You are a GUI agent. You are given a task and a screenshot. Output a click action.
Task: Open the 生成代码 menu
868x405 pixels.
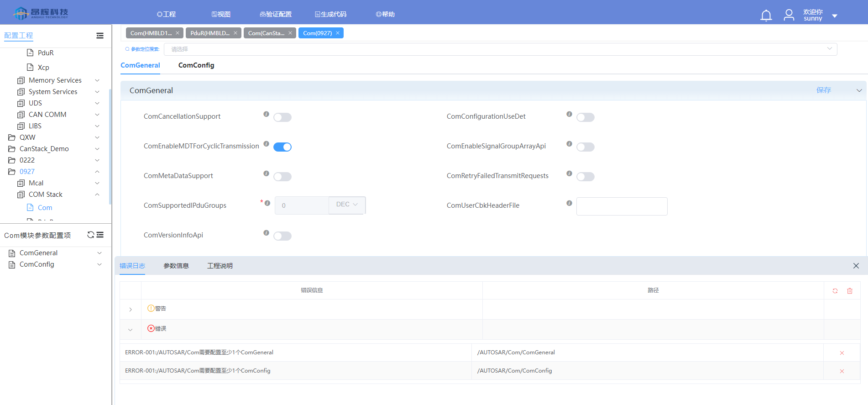tap(330, 14)
